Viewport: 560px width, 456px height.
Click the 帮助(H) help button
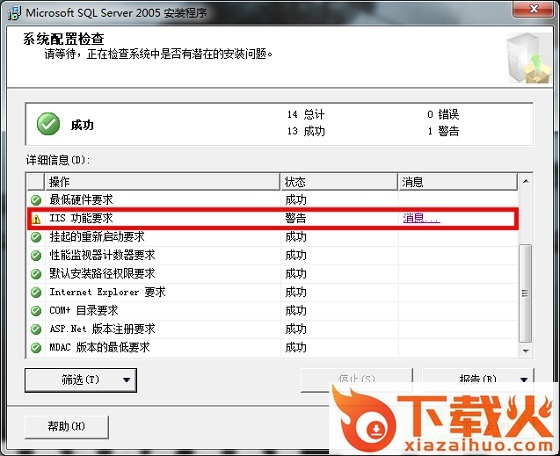tap(66, 426)
